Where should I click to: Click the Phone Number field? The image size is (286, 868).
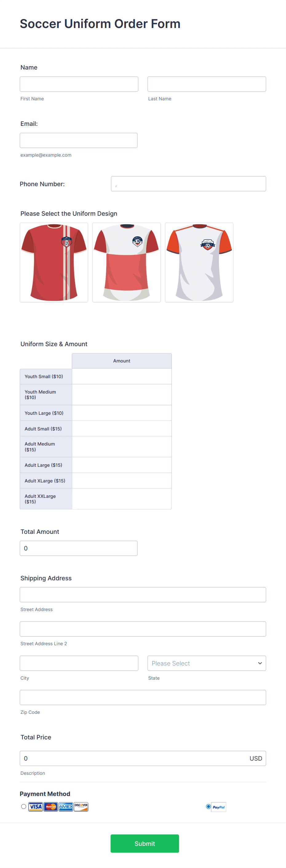tap(188, 184)
